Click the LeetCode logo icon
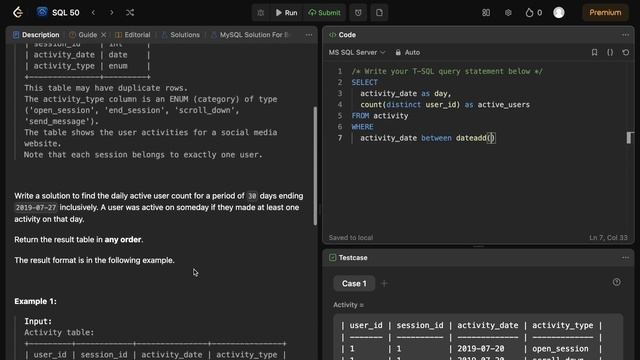The width and height of the screenshot is (640, 360). (x=18, y=12)
